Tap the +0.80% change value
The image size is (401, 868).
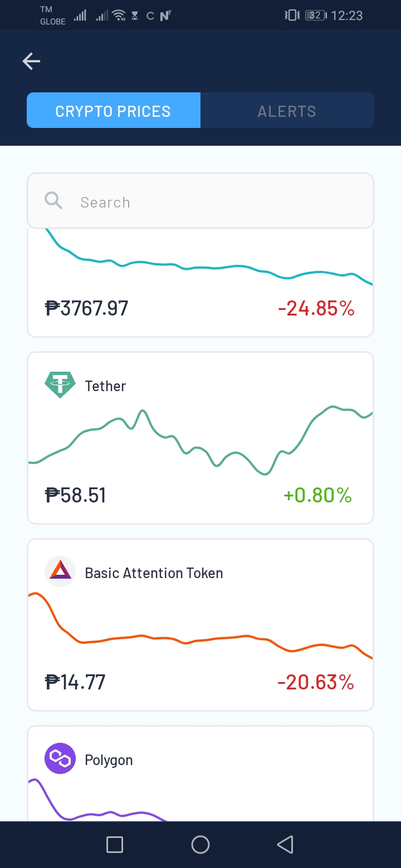[317, 495]
